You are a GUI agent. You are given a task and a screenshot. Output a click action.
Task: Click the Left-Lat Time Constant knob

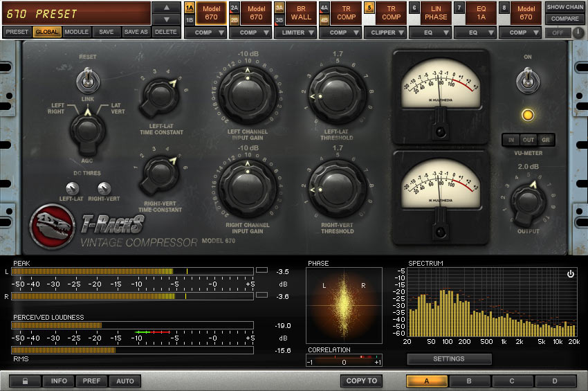click(160, 97)
